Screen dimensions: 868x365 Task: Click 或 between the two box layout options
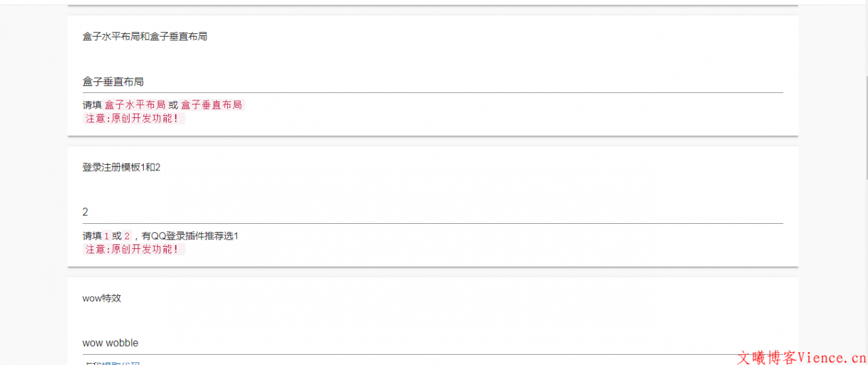[173, 105]
